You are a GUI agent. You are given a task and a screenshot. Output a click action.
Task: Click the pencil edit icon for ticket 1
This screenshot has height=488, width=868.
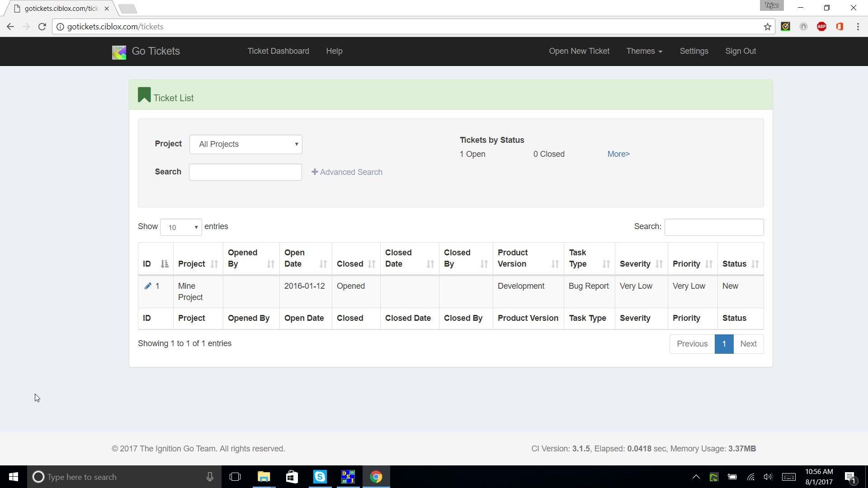pyautogui.click(x=148, y=286)
